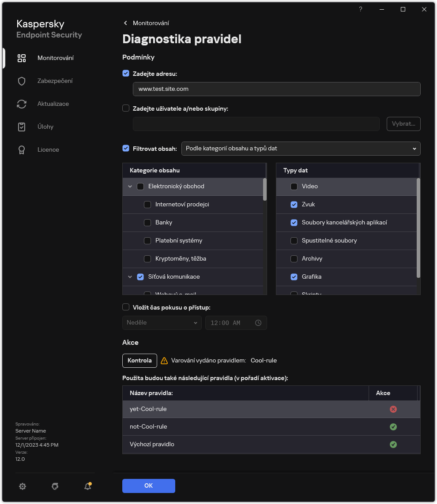Open Úlohy from the sidebar

pyautogui.click(x=22, y=127)
